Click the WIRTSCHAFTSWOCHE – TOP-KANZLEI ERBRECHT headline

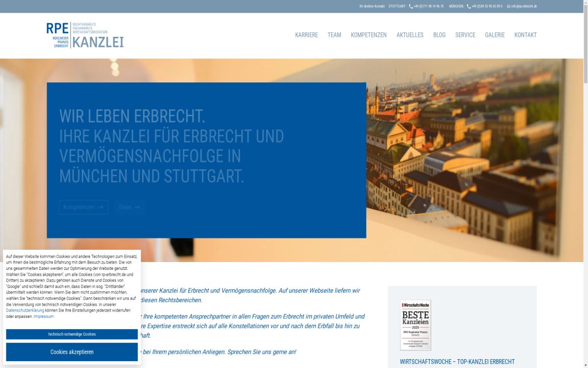(457, 362)
